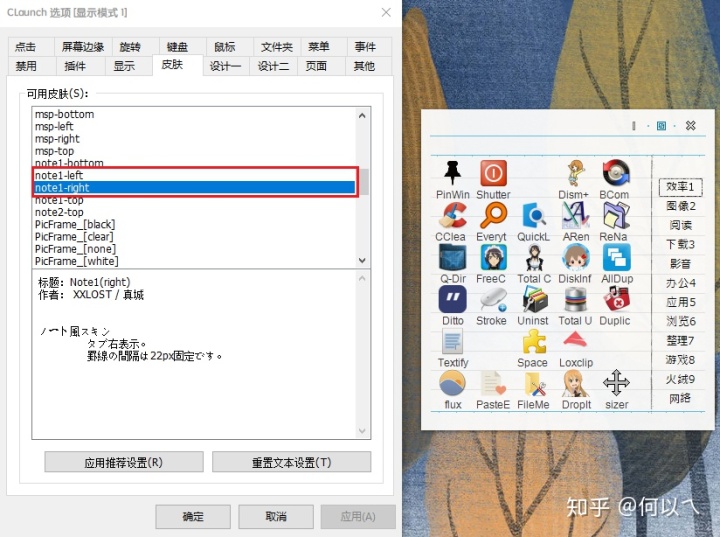
Task: Open Everything search icon labeled Everyt
Action: [x=493, y=215]
